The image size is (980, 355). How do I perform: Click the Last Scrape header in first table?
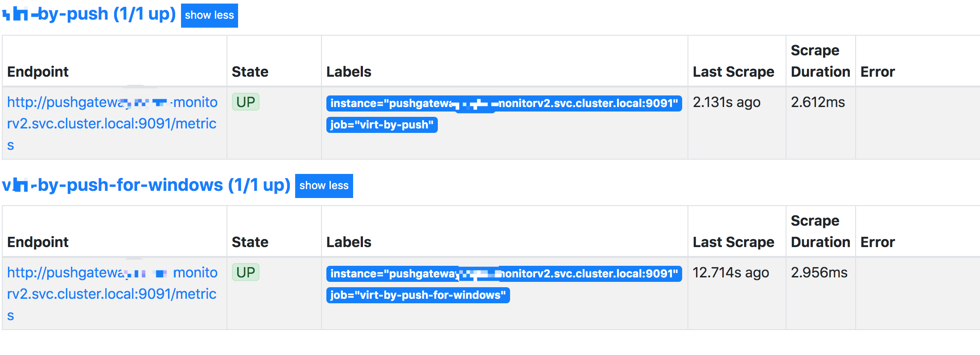point(733,71)
